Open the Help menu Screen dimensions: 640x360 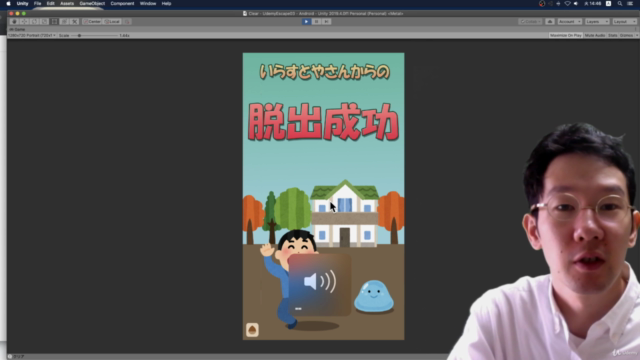click(x=166, y=4)
